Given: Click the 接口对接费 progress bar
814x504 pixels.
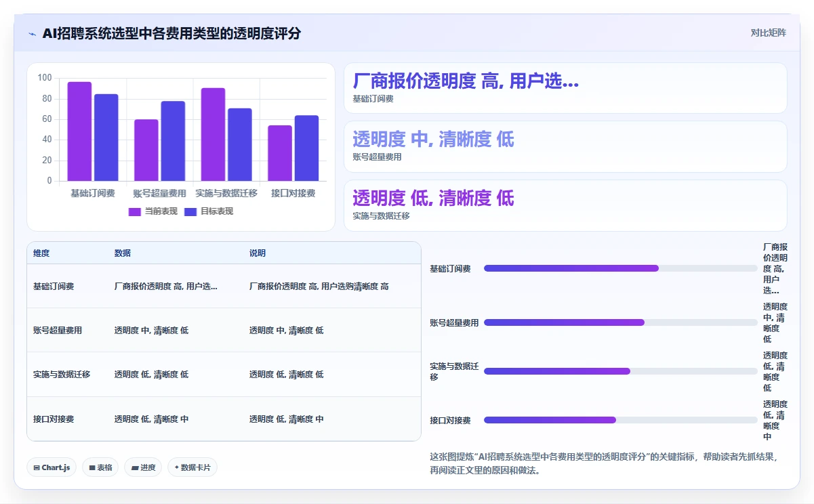Looking at the screenshot, I should 620,420.
